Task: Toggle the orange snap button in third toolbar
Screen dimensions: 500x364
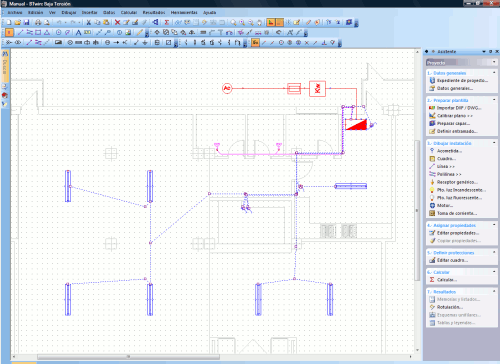Action: 255,43
